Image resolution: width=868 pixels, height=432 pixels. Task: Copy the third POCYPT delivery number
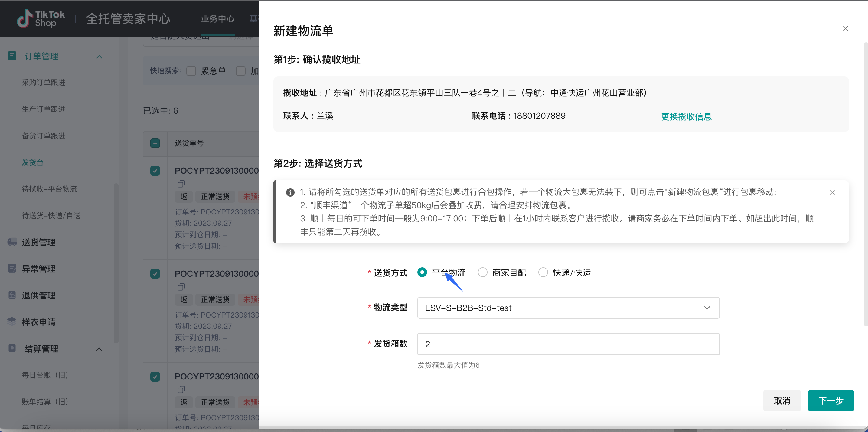[181, 390]
